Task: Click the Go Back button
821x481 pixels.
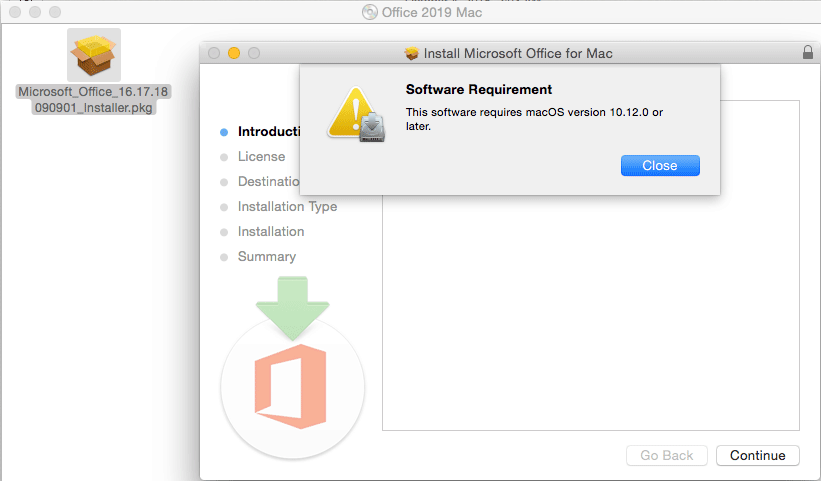Action: click(667, 455)
